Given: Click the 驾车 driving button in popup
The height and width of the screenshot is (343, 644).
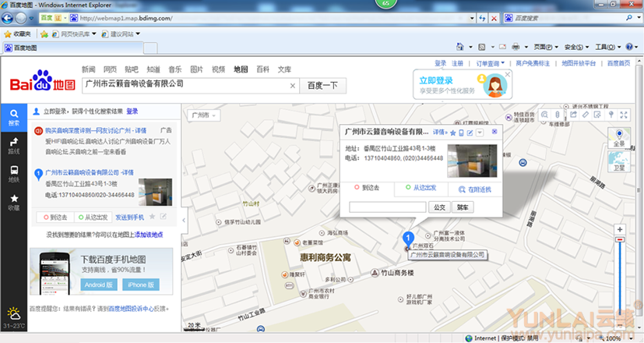Looking at the screenshot, I should [463, 207].
